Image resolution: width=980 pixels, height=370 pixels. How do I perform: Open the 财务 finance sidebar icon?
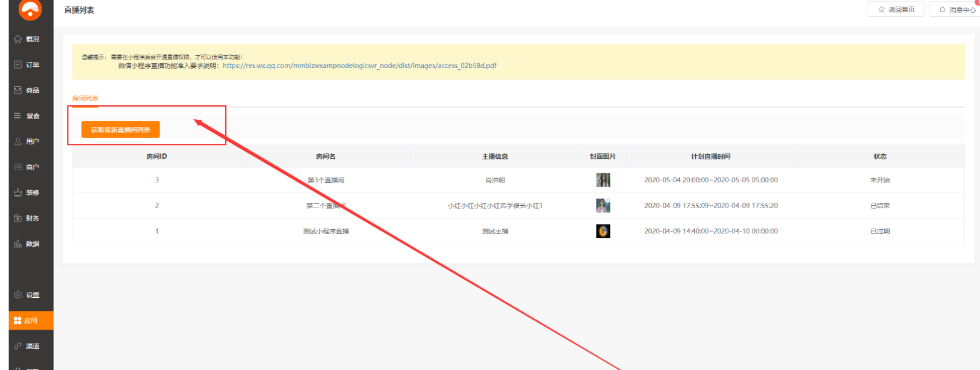(18, 218)
